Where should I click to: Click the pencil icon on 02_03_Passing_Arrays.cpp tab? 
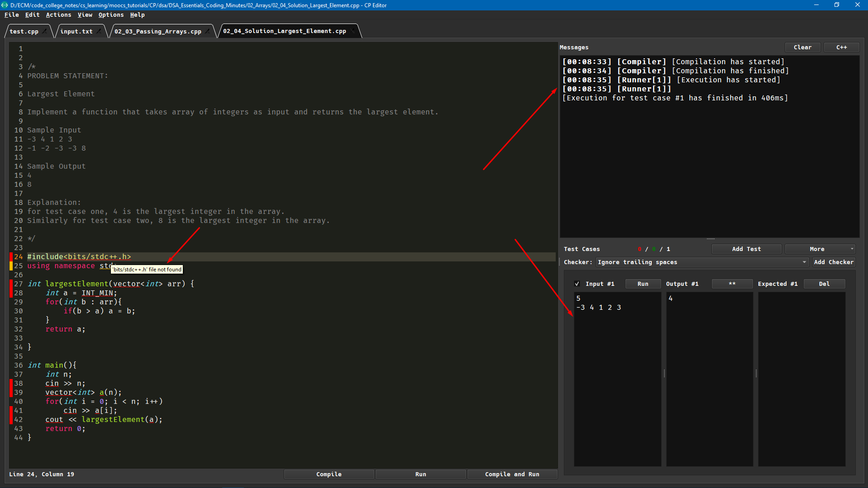pos(208,32)
